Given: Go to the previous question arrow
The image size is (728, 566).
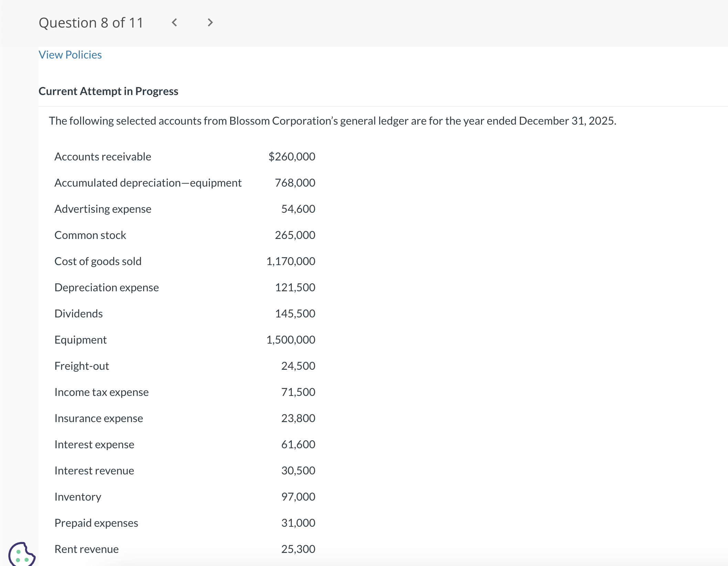Looking at the screenshot, I should pos(174,23).
